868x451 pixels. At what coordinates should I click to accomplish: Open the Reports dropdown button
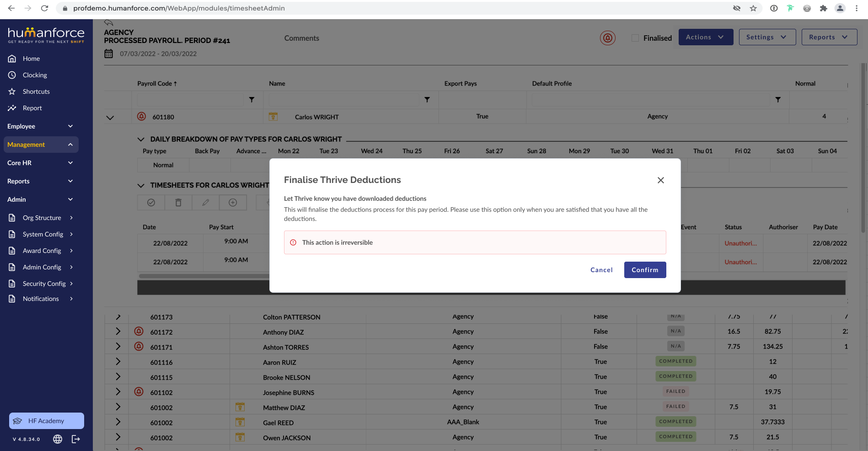point(829,37)
